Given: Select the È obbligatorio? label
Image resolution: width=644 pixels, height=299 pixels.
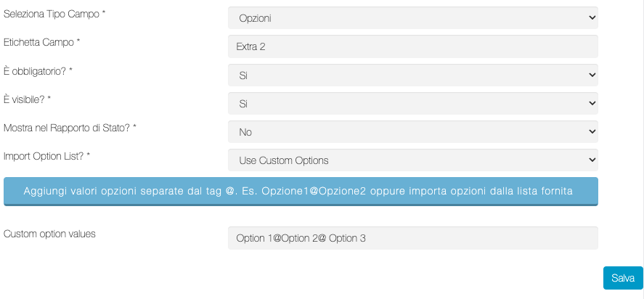Looking at the screenshot, I should pyautogui.click(x=38, y=71).
